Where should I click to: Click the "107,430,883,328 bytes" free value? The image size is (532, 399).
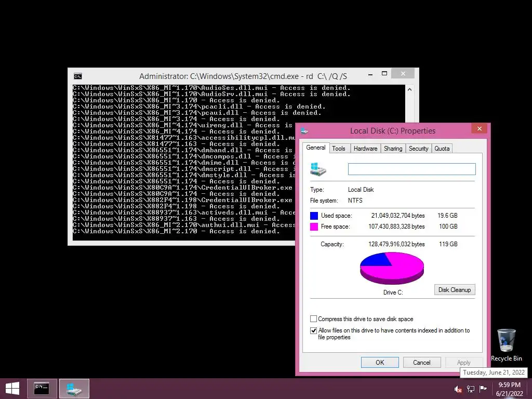coord(396,227)
